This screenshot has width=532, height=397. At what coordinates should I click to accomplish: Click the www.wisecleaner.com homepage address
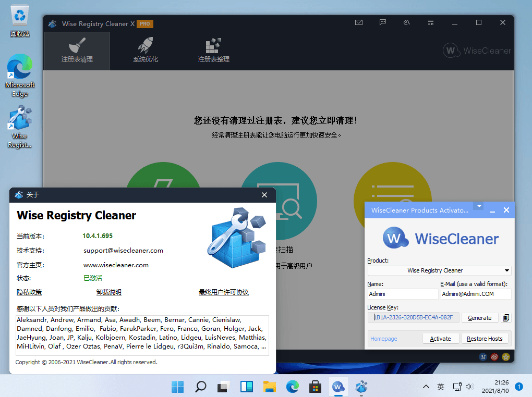(116, 265)
